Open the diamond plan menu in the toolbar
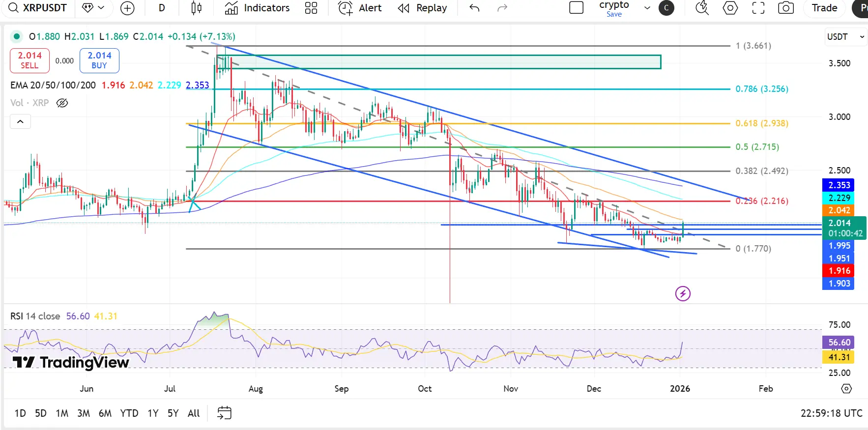This screenshot has height=430, width=868. [93, 8]
